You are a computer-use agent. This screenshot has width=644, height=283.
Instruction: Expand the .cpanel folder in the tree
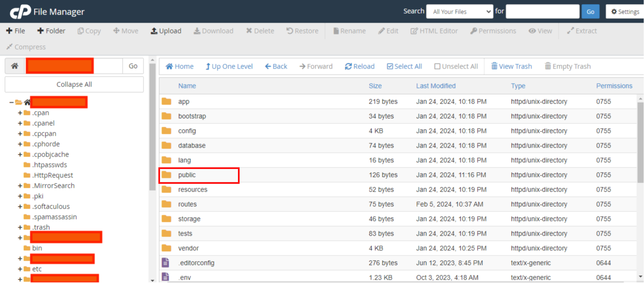[x=20, y=123]
